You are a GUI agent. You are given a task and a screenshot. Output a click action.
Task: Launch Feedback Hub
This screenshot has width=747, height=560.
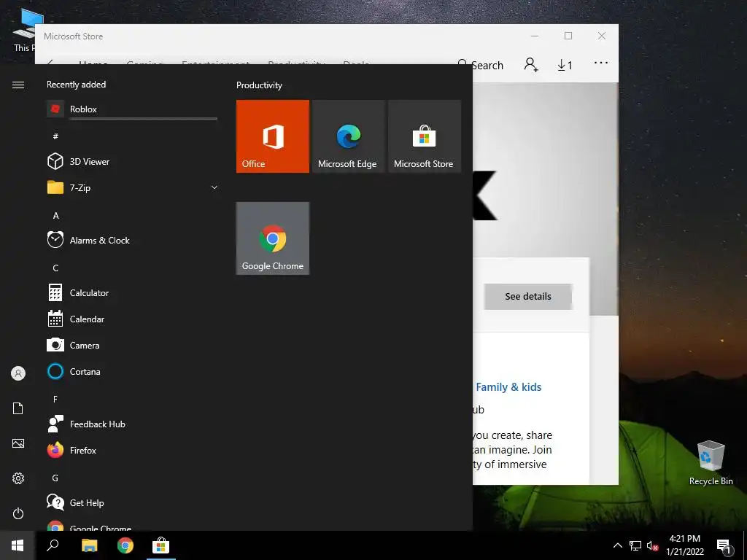coord(132,424)
